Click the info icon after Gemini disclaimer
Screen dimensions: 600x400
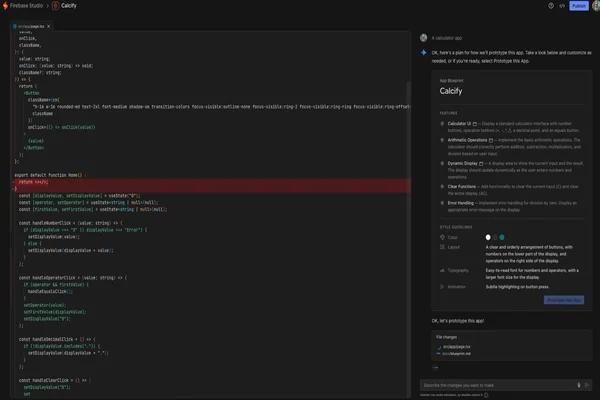point(486,395)
